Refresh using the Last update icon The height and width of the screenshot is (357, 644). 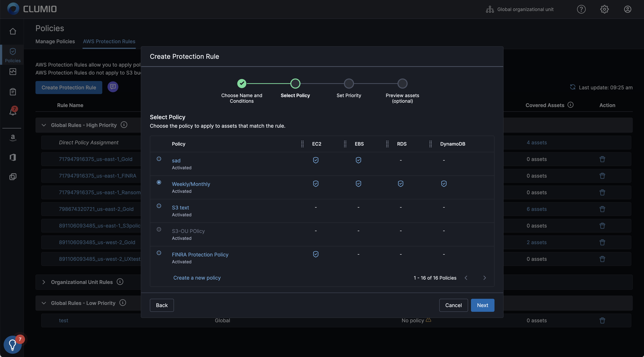[x=573, y=87]
